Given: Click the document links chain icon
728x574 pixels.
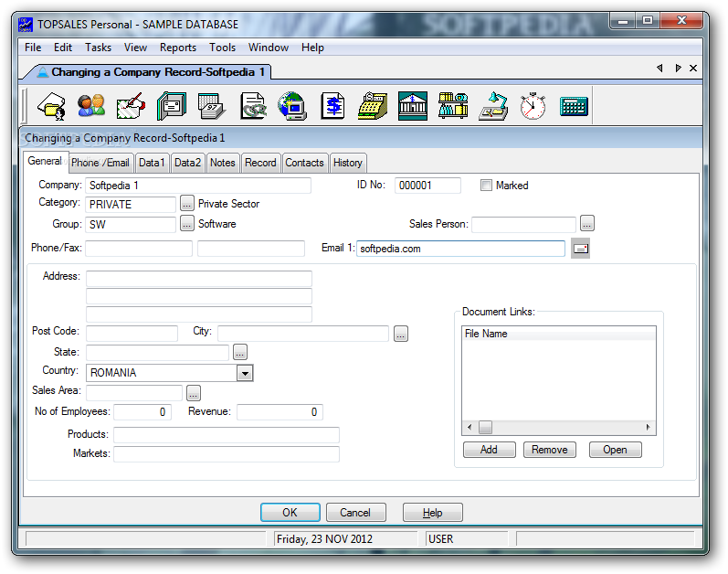Looking at the screenshot, I should pyautogui.click(x=253, y=106).
